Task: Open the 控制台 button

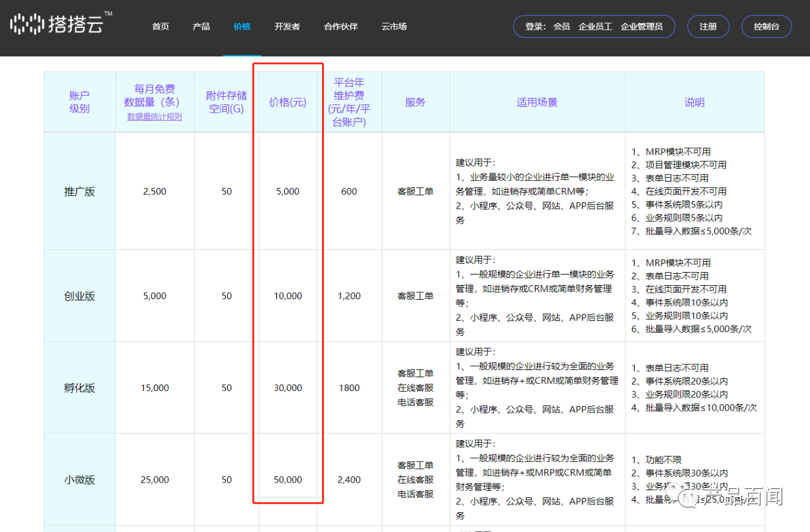Action: (766, 27)
